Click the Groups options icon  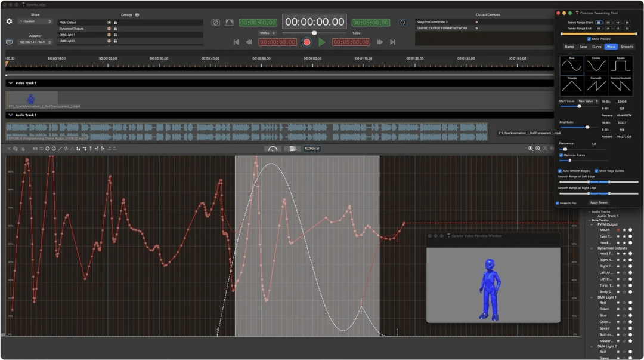pos(137,15)
